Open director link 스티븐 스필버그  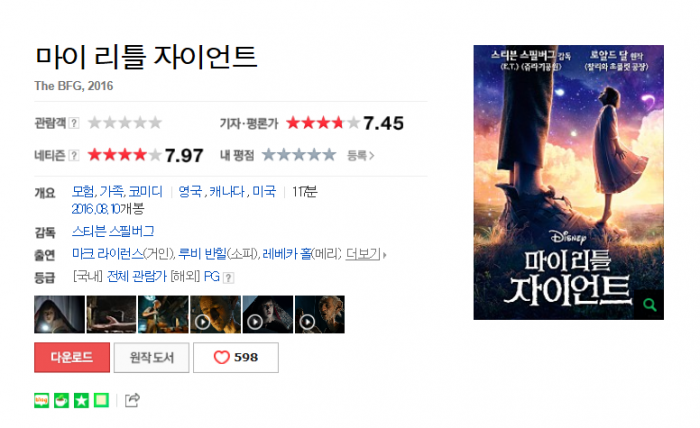(x=113, y=231)
